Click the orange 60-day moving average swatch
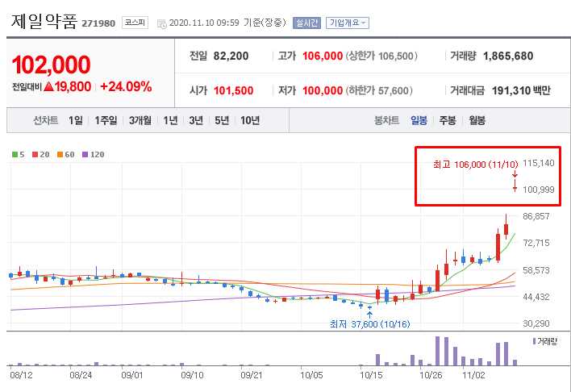 pos(60,155)
